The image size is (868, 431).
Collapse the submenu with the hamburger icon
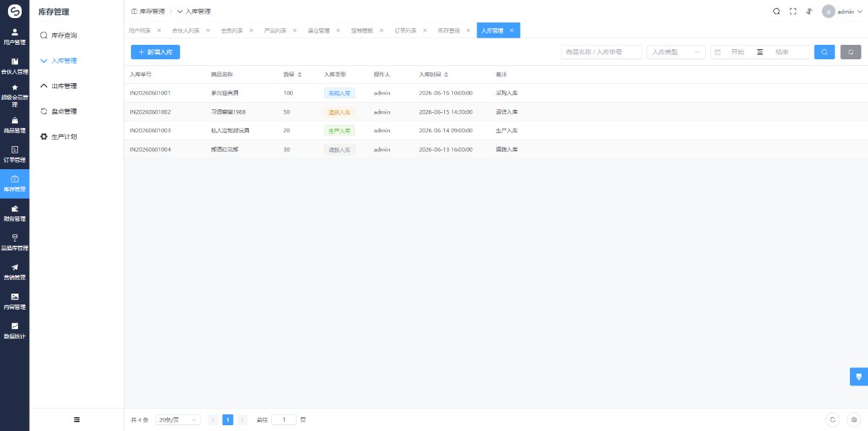pos(77,419)
